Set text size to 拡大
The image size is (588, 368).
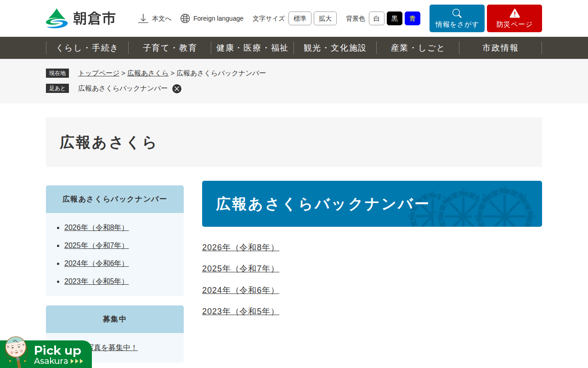[x=325, y=18]
